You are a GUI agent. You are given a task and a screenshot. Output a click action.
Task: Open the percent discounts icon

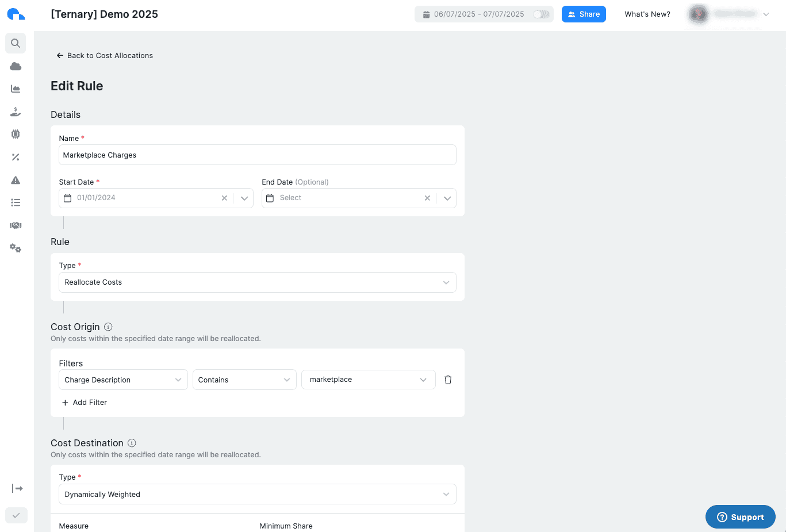coord(16,157)
